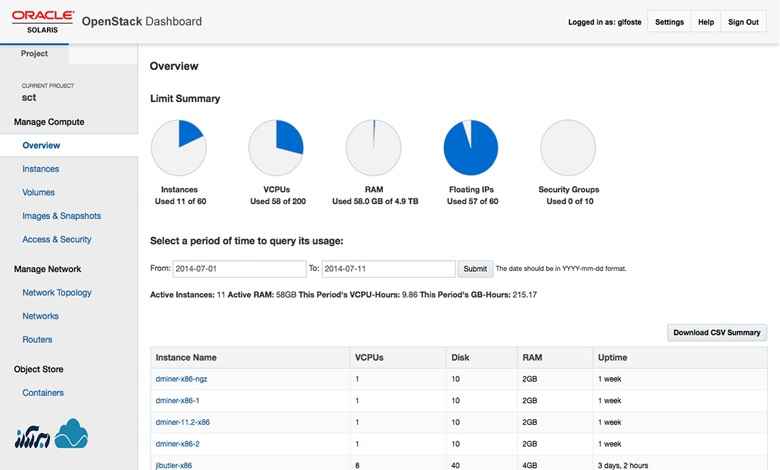Open Settings in the top bar
780x470 pixels.
coord(669,21)
